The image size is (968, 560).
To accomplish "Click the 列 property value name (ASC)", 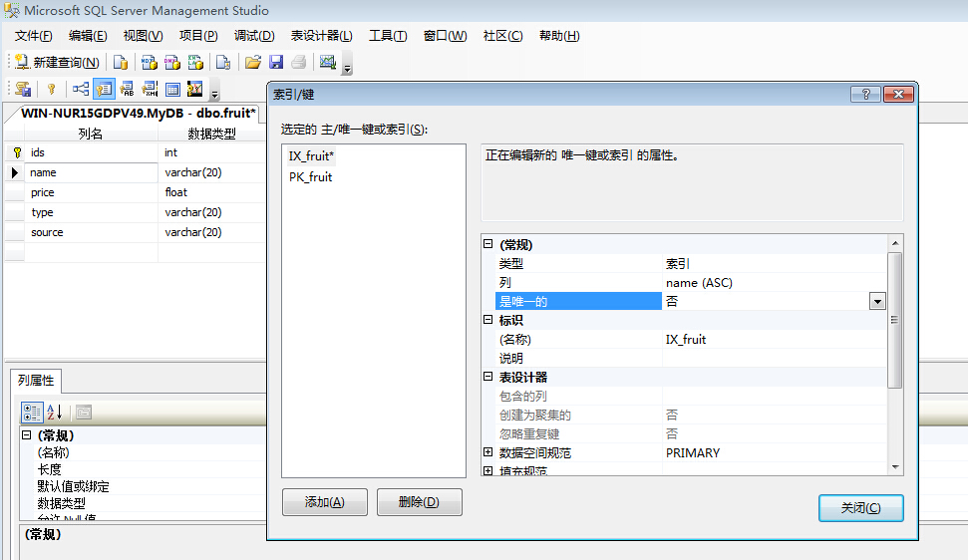I will click(775, 282).
